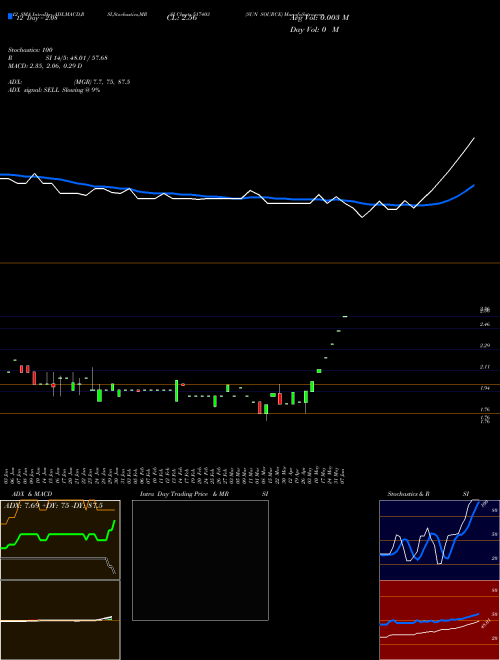The width and height of the screenshot is (500, 660).
Task: Click the 'CL: 2.56' closing price label
Action: 182,19
